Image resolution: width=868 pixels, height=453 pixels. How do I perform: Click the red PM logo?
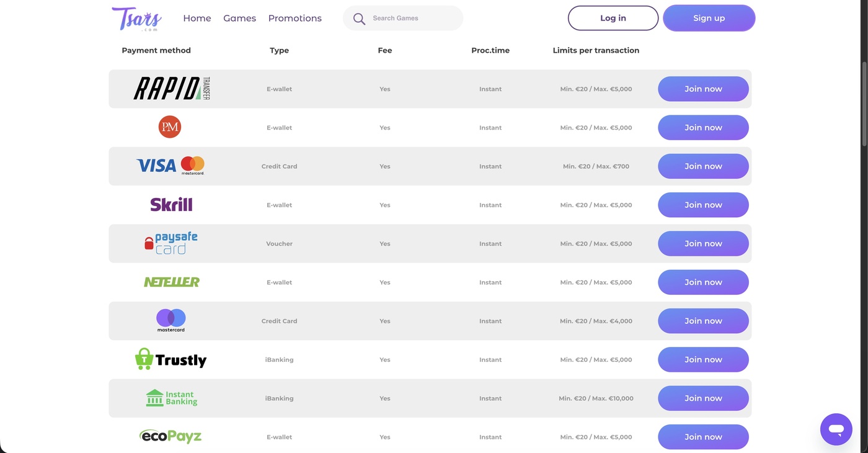pyautogui.click(x=170, y=127)
